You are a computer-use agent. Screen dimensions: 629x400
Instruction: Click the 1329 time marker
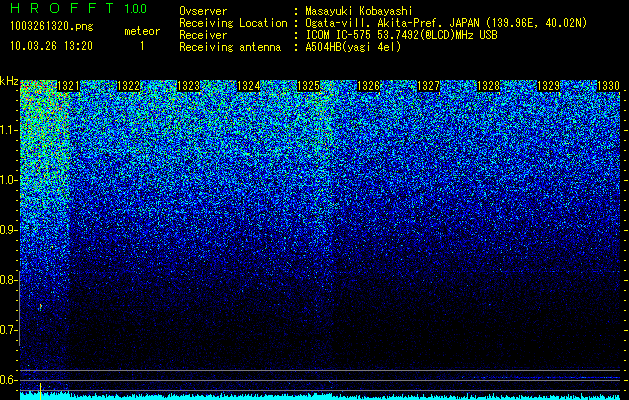(x=549, y=86)
